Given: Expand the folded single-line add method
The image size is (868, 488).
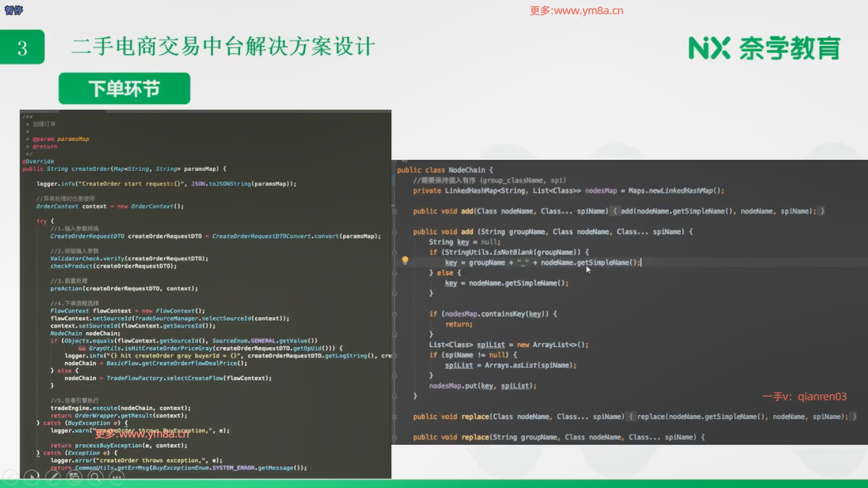Looking at the screenshot, I should pos(395,211).
